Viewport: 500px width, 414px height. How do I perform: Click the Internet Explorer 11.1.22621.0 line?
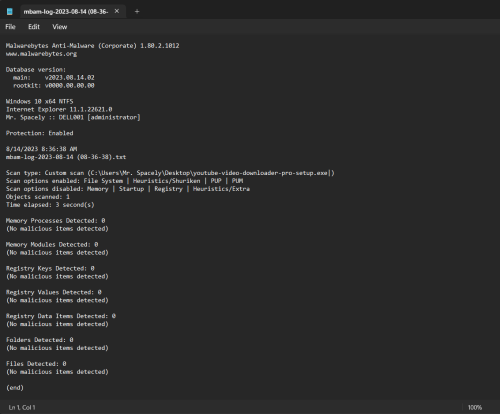click(x=59, y=109)
